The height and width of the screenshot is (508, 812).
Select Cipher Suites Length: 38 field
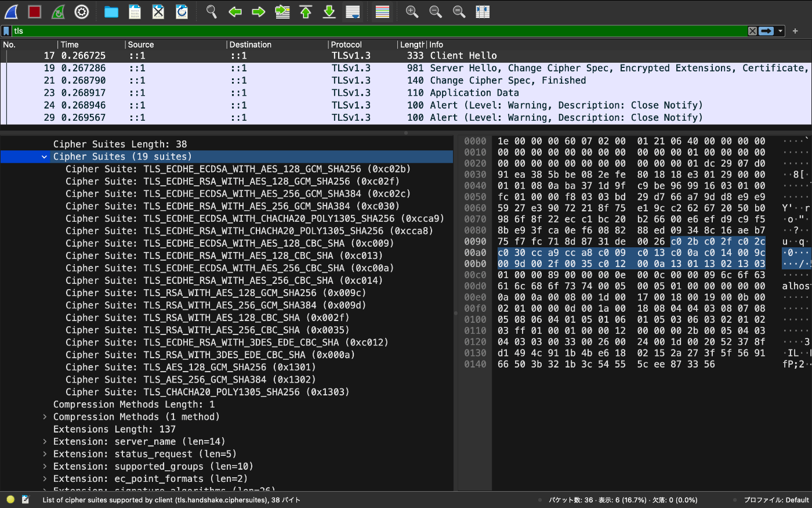[227, 144]
